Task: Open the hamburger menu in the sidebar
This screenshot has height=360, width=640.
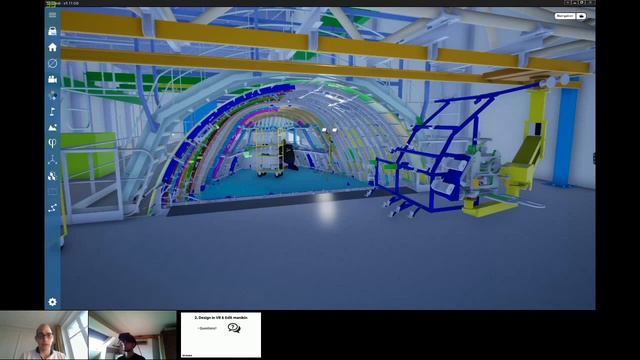Action: pos(52,15)
